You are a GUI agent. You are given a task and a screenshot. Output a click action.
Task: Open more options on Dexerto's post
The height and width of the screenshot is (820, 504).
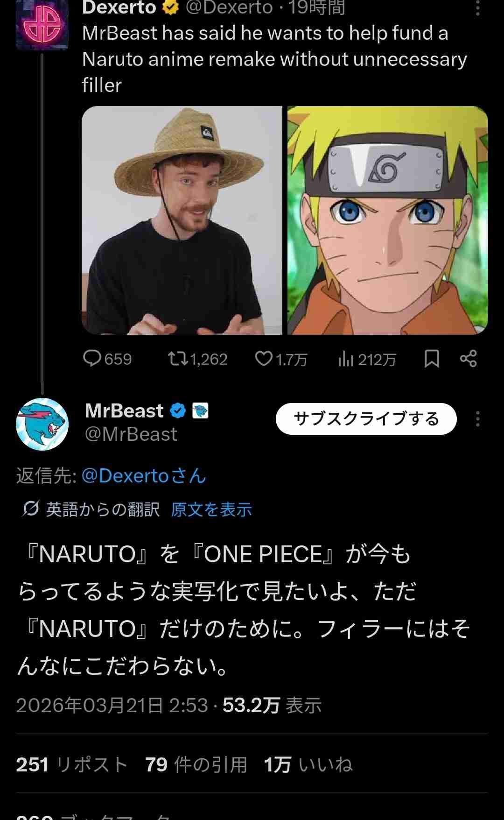477,7
